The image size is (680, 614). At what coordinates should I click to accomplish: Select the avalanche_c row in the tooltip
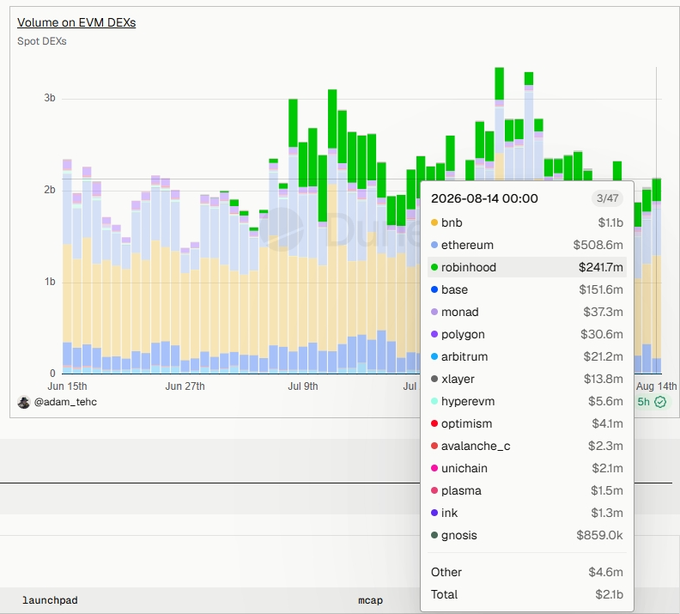[527, 446]
